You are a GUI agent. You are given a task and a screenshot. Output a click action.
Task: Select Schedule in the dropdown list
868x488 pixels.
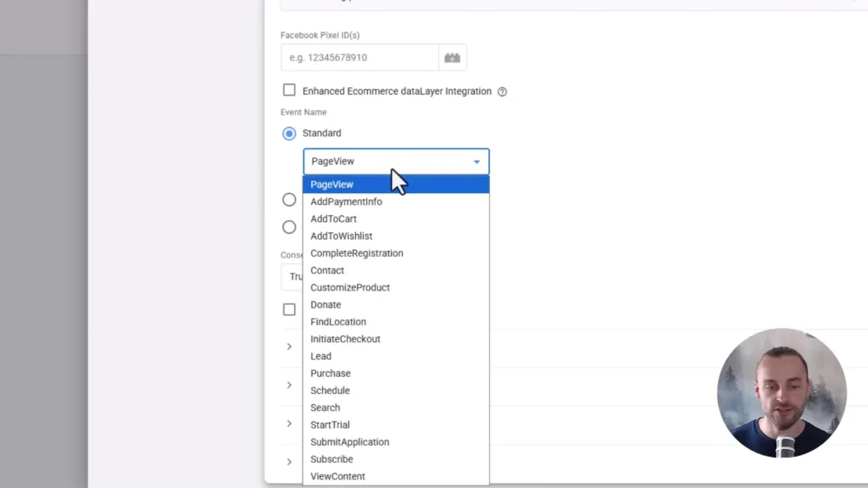pyautogui.click(x=396, y=391)
